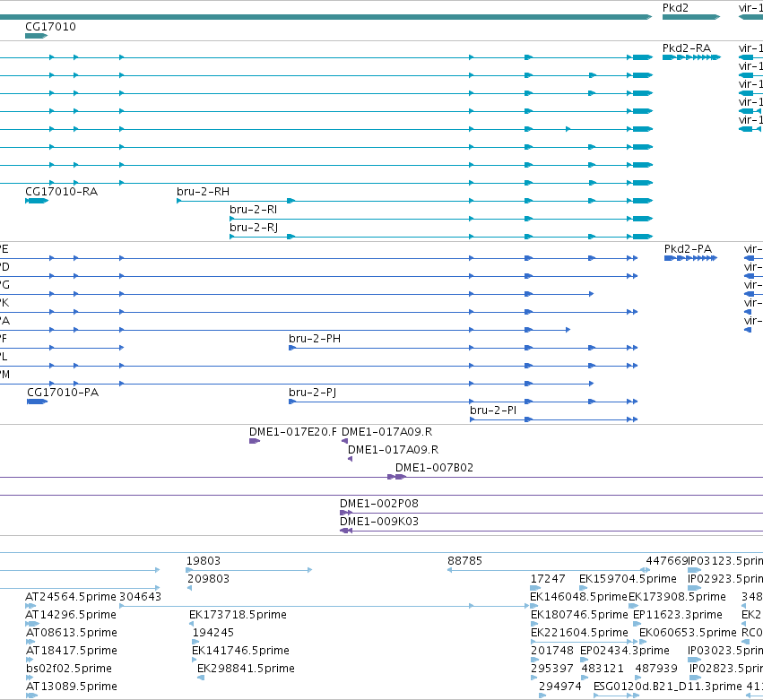Select the Pkd2-PA protein label

(x=688, y=249)
